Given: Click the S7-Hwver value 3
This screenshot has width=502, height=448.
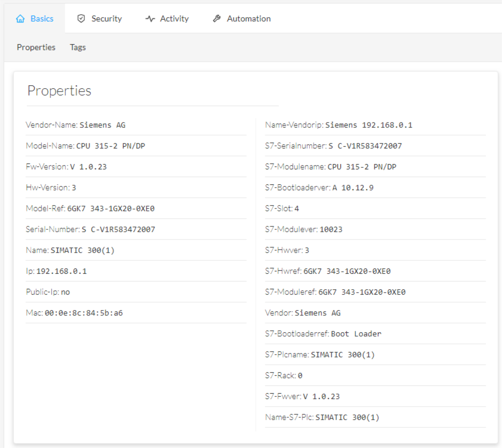Looking at the screenshot, I should pos(307,250).
